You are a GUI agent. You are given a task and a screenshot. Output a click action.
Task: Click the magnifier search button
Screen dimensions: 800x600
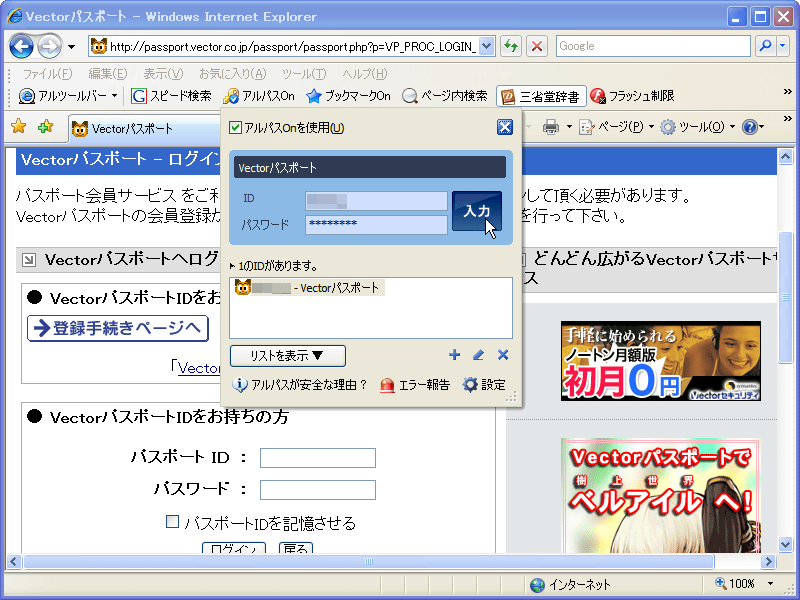point(765,46)
